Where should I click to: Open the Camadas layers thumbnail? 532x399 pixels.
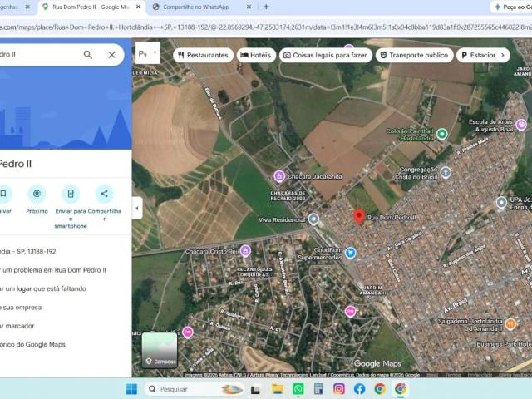point(160,350)
